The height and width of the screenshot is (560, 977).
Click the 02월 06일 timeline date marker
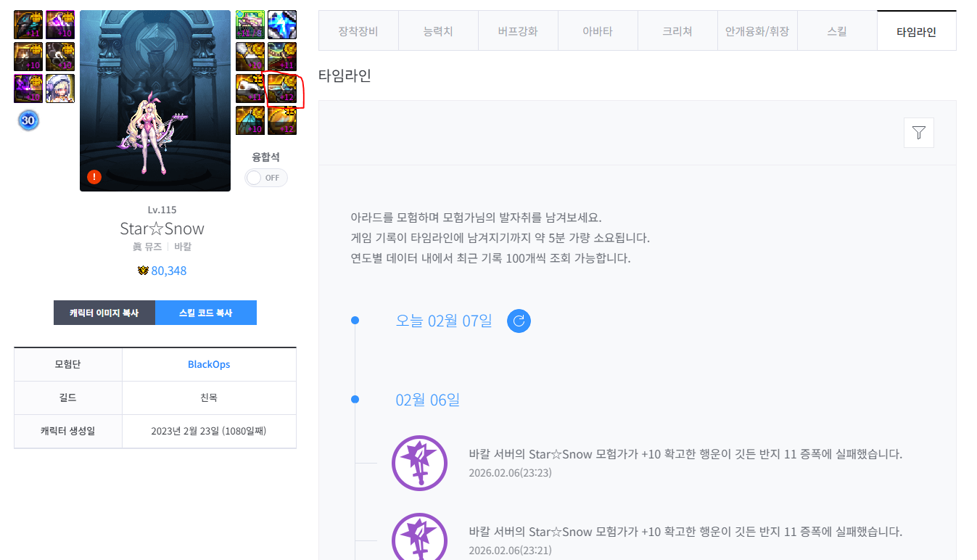tap(355, 400)
